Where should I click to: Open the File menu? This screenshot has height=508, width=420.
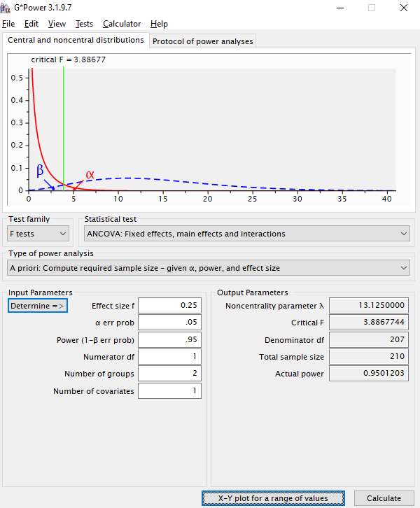[8, 24]
